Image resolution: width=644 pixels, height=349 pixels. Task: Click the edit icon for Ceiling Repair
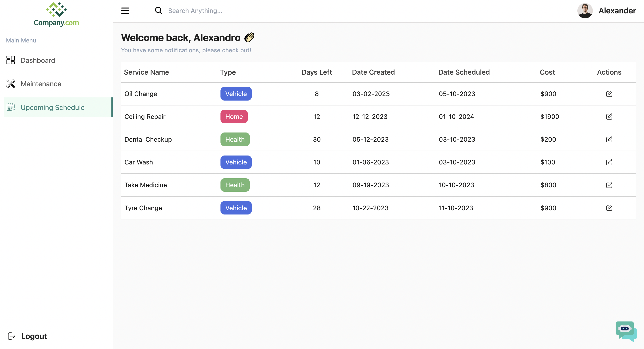pyautogui.click(x=609, y=116)
